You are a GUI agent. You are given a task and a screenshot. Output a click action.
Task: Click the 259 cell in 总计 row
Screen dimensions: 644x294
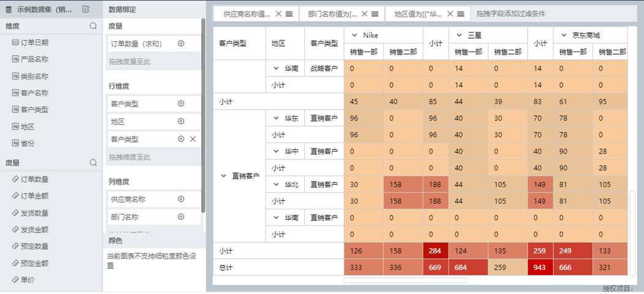[507, 267]
